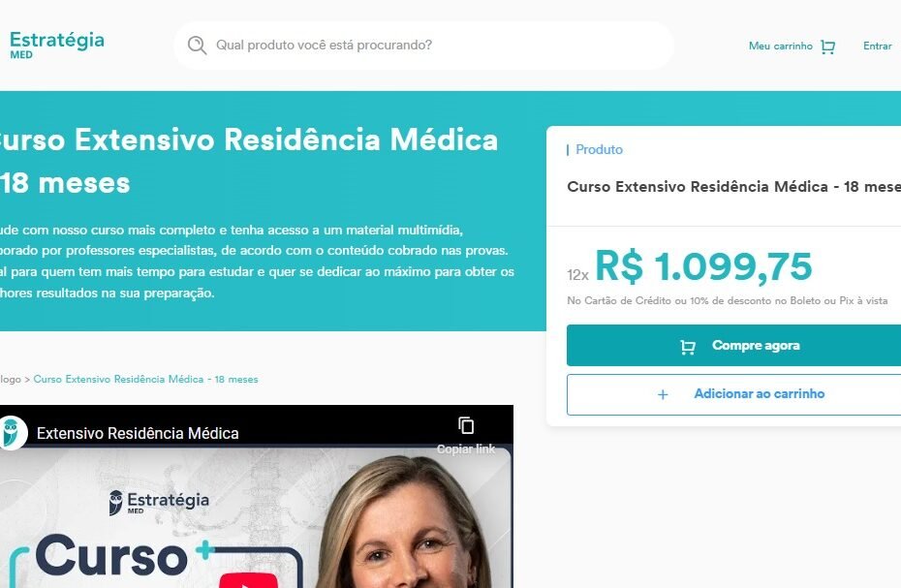Open the Meu carrinho link
The width and height of the screenshot is (901, 588).
tap(780, 46)
